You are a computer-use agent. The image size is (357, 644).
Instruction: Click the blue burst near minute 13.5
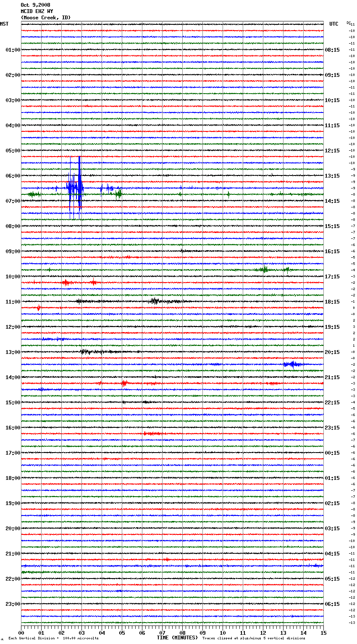click(x=292, y=364)
